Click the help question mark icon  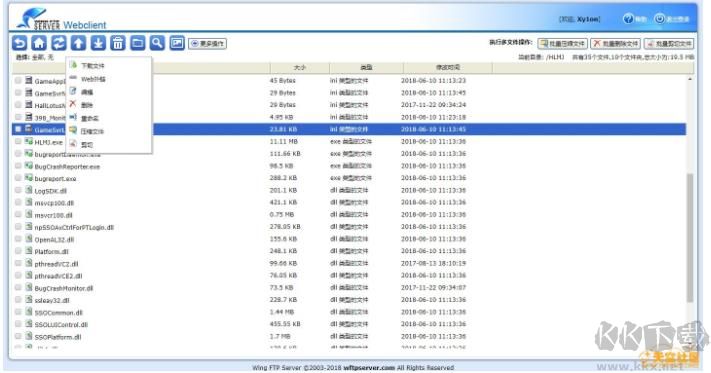(628, 19)
